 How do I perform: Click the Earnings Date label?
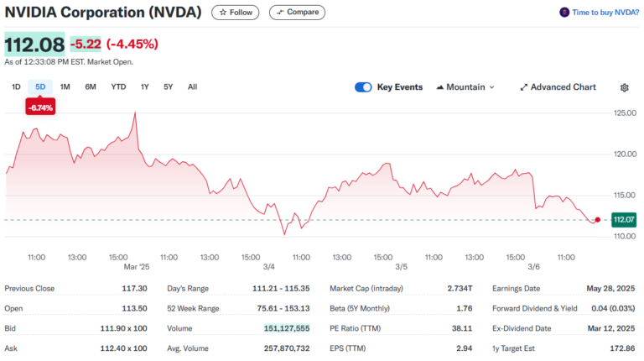516,289
